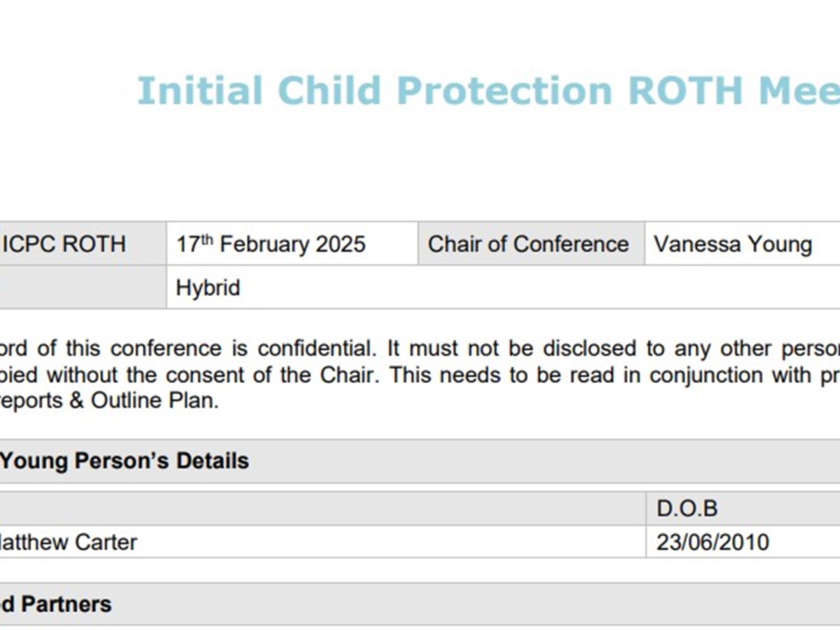Click the Matthew Carter name cell
Viewport: 840px width, 630px height.
coord(69,542)
